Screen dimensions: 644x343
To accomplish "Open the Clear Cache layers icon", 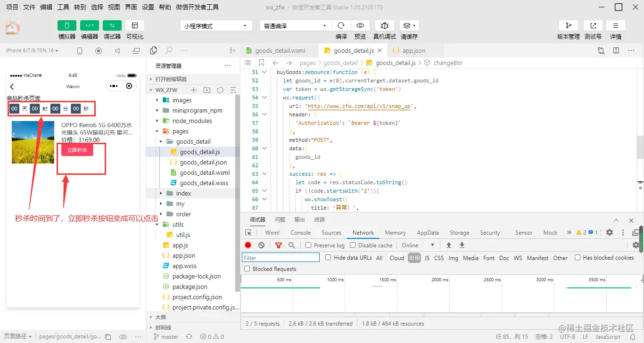I will 409,25.
